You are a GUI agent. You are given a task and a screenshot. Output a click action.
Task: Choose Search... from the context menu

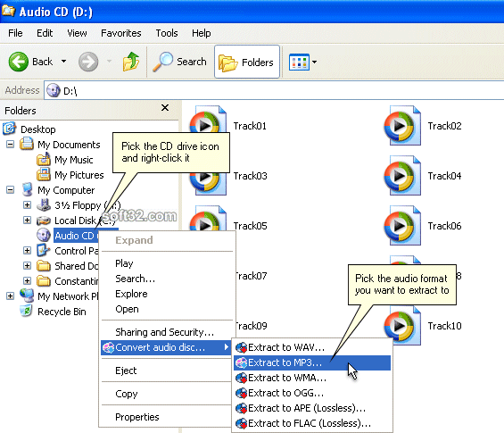(167, 279)
